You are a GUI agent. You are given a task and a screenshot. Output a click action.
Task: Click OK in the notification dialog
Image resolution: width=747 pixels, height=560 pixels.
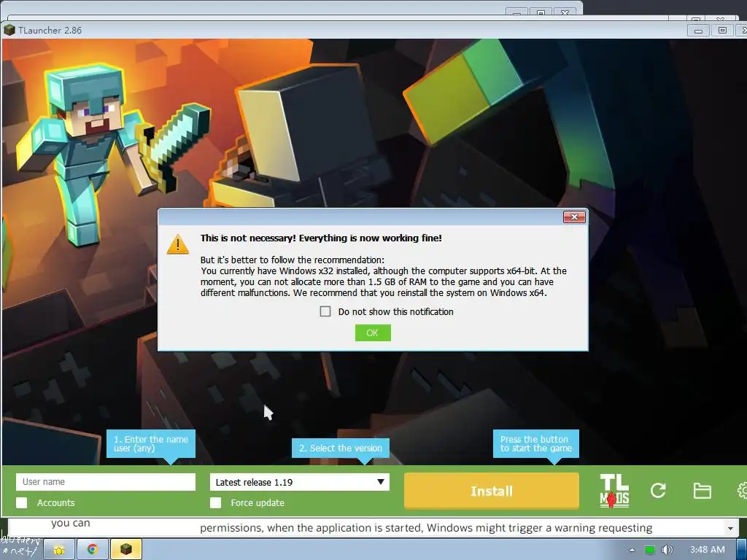click(x=373, y=332)
